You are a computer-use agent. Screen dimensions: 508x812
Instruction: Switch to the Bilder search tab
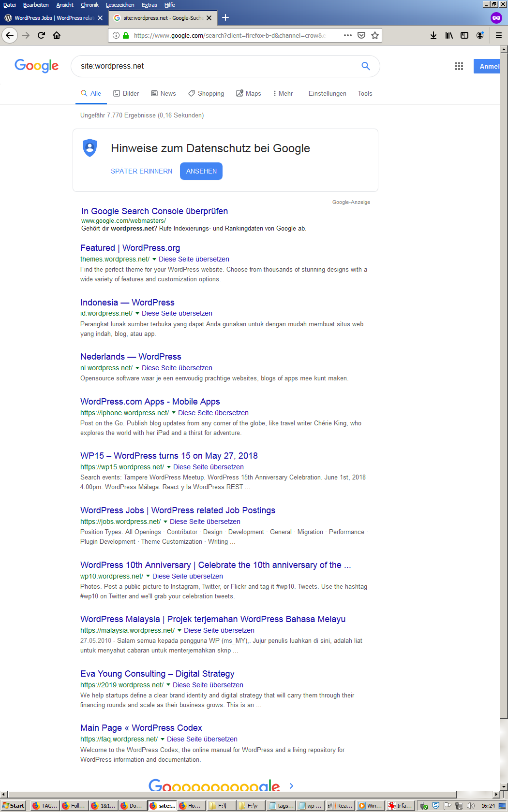(x=126, y=94)
